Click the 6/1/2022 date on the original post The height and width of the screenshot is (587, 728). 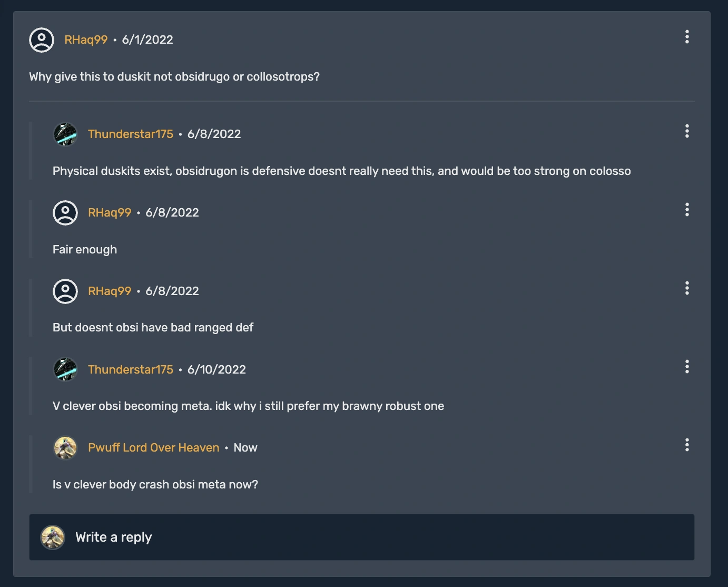point(147,39)
